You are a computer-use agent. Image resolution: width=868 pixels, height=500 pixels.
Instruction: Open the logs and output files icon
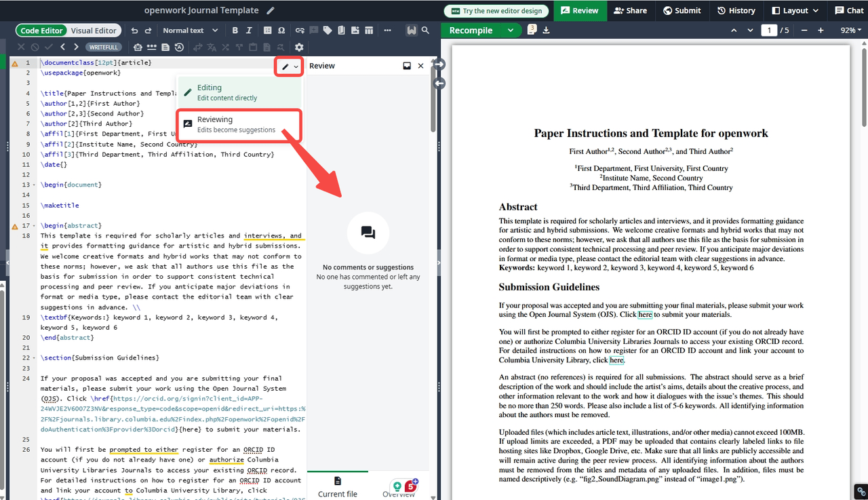(532, 30)
